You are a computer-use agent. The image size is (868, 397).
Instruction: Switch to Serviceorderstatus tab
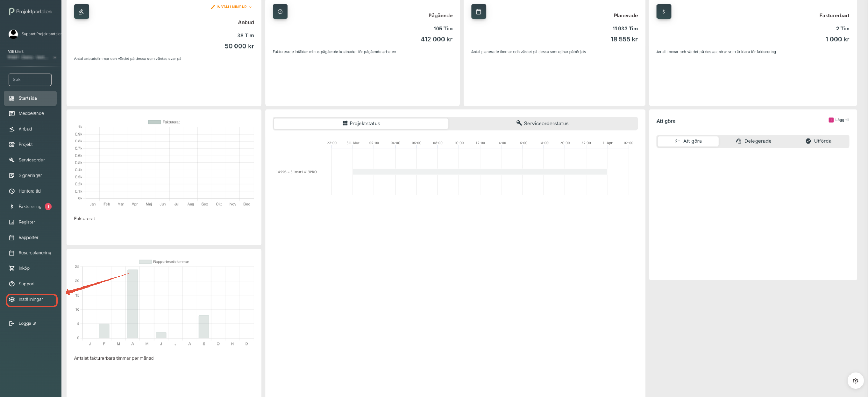coord(542,123)
